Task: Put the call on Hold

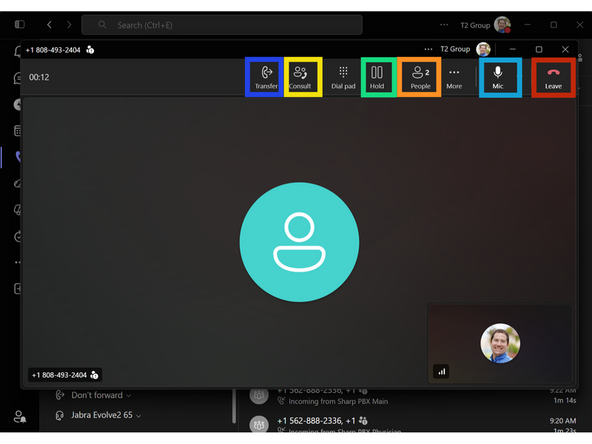Action: coord(377,77)
